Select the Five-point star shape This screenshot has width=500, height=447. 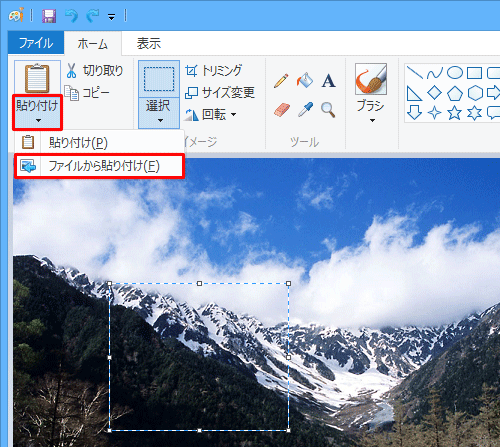pyautogui.click(x=454, y=113)
